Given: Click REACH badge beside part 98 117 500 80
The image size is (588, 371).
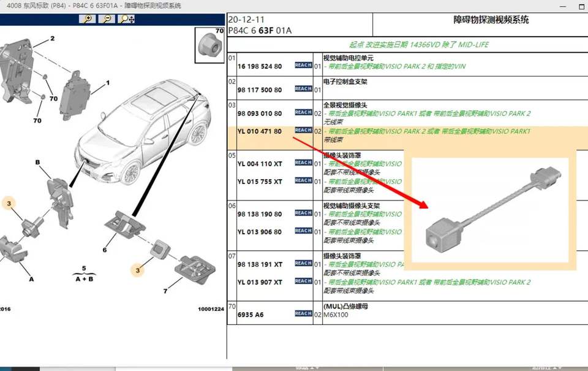Looking at the screenshot, I should (x=303, y=89).
